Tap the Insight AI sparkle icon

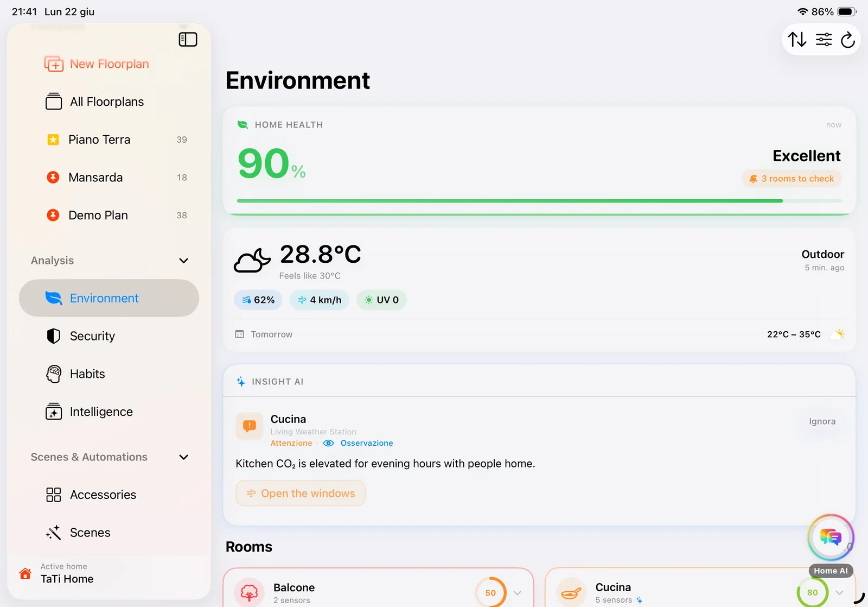point(241,382)
